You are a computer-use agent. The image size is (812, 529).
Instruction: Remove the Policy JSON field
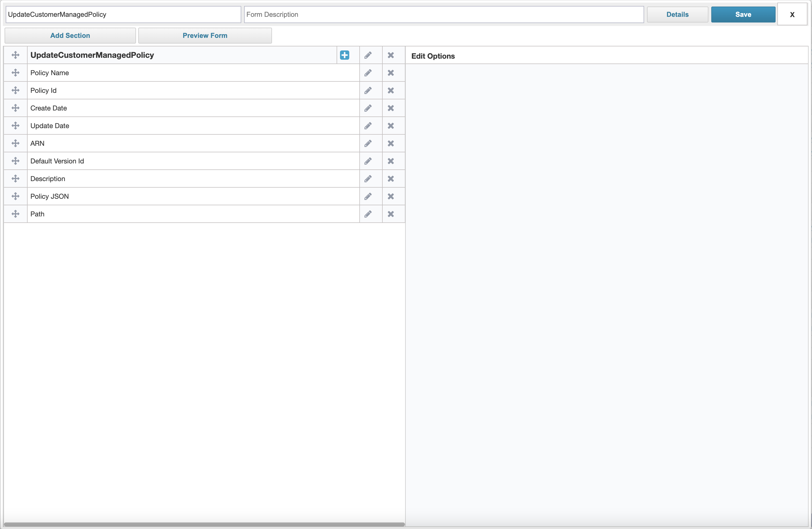pyautogui.click(x=391, y=196)
